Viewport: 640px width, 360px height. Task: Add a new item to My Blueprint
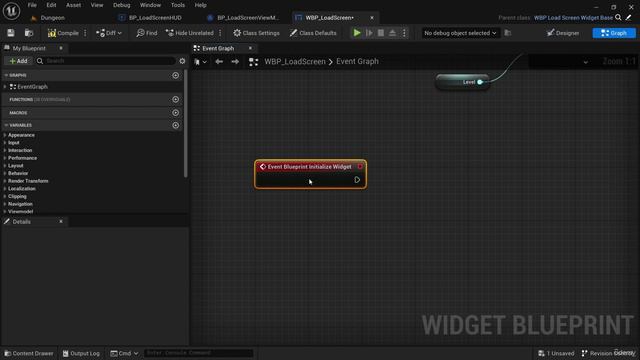tap(18, 61)
